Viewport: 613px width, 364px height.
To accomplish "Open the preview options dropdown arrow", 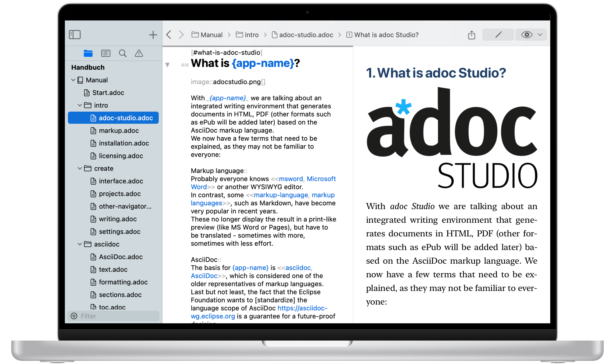I will pos(540,35).
